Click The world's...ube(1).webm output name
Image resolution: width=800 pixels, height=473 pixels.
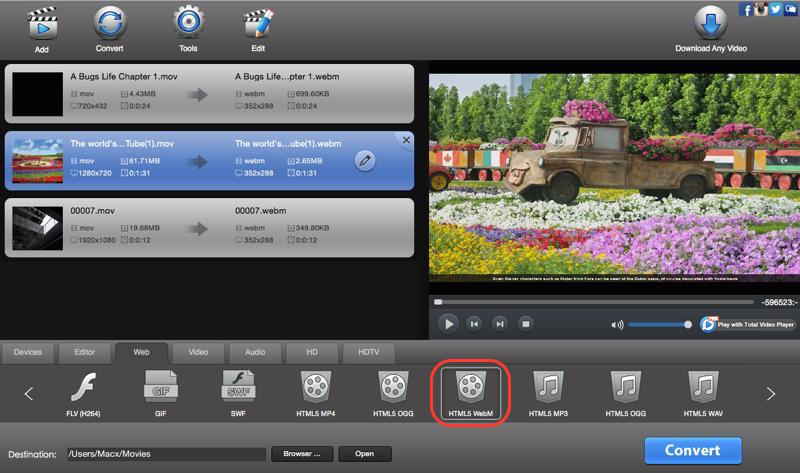(288, 144)
